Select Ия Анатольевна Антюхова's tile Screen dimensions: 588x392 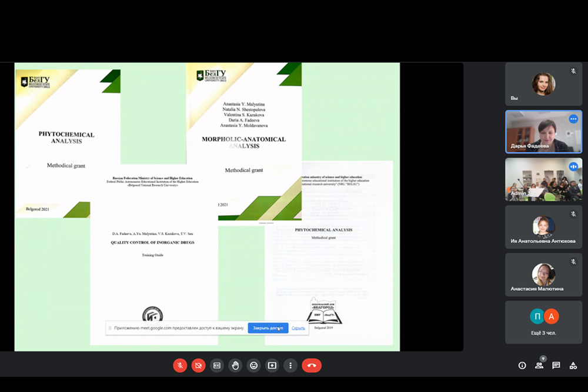click(x=543, y=227)
